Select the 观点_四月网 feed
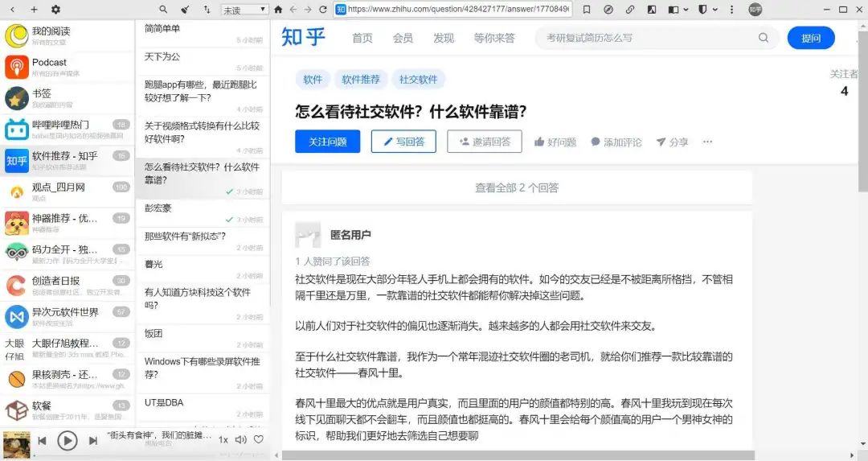 click(67, 191)
